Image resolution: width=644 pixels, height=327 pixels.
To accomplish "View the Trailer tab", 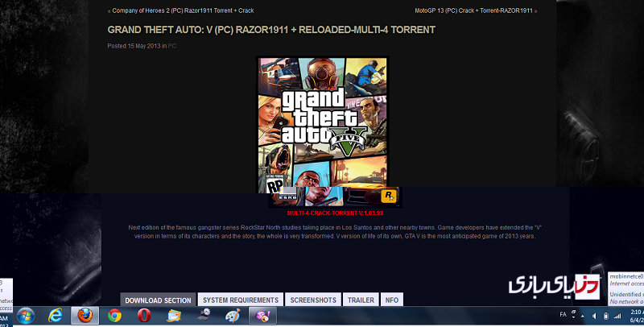I will (x=361, y=300).
